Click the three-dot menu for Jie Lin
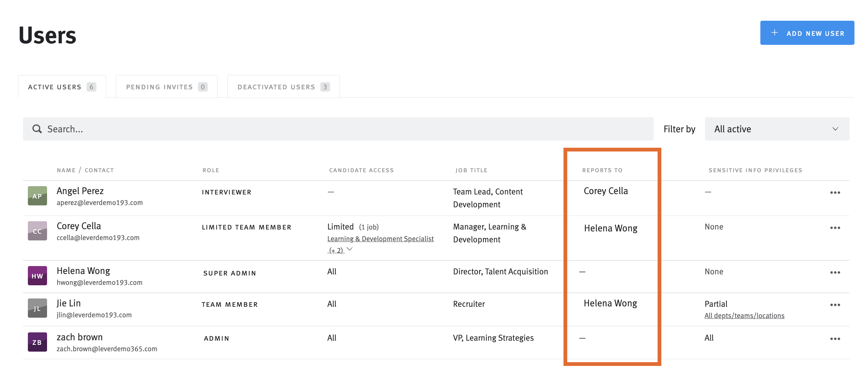This screenshot has height=381, width=868. point(835,304)
